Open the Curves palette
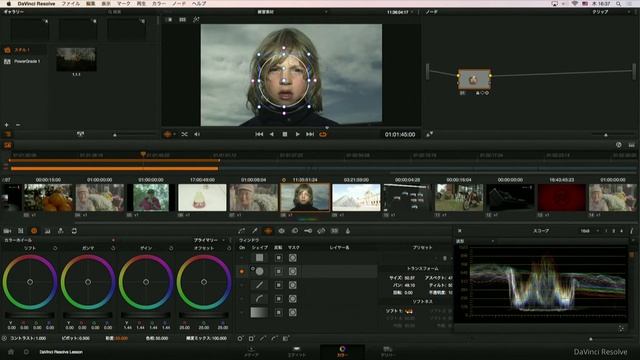Image resolution: width=640 pixels, height=360 pixels. [x=241, y=231]
